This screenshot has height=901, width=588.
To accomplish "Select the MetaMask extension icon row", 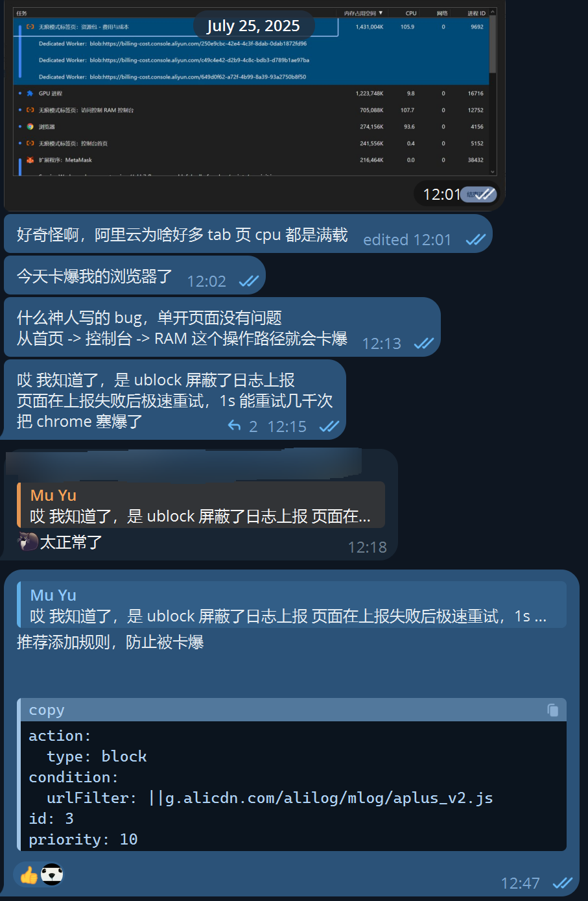I will click(x=254, y=160).
